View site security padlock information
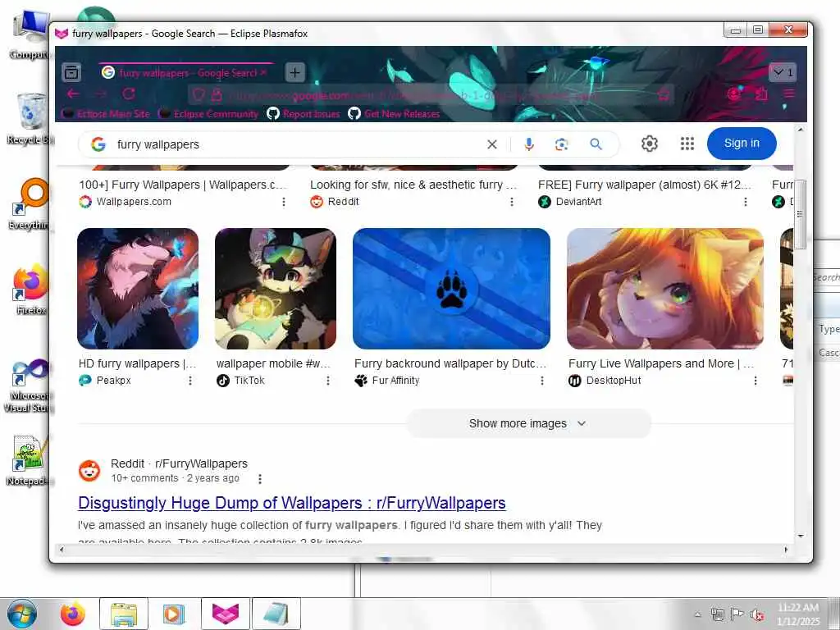Image resolution: width=840 pixels, height=630 pixels. tap(217, 95)
